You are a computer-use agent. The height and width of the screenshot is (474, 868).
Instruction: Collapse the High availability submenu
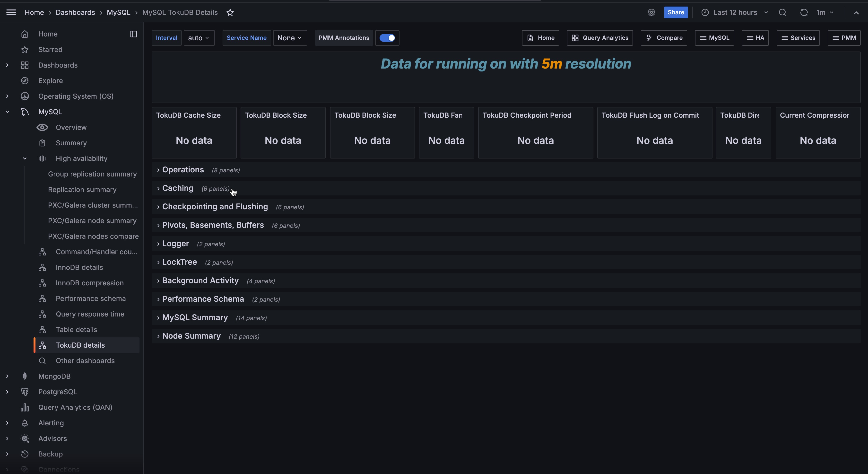click(x=25, y=158)
